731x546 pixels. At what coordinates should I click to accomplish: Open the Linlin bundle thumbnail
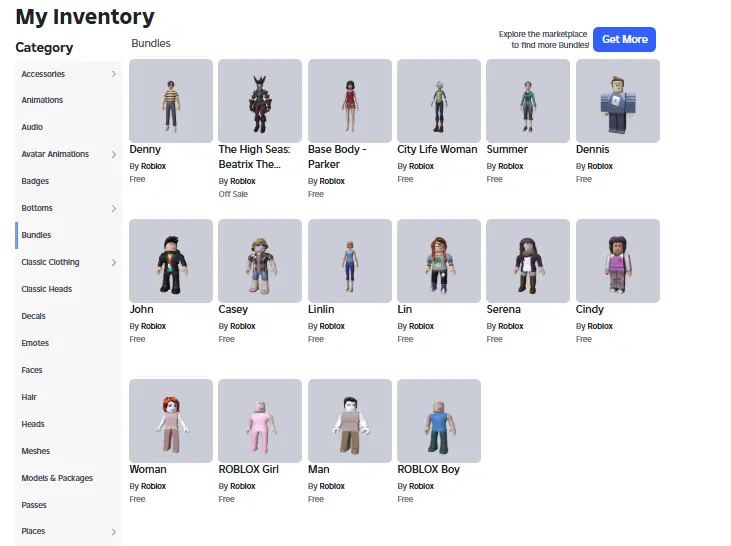[350, 261]
